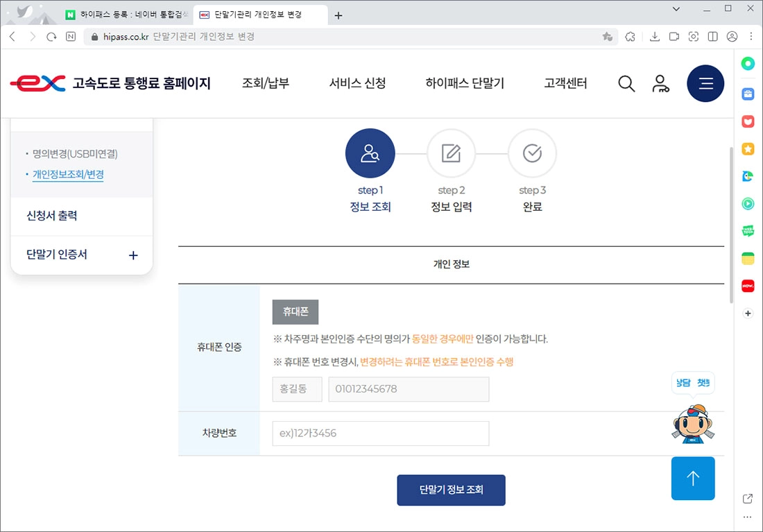Click the 차량번호 input field
The width and height of the screenshot is (763, 532).
click(x=380, y=433)
